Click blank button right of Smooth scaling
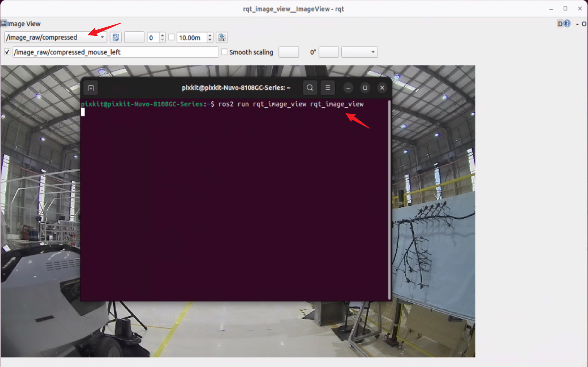588x367 pixels. (x=289, y=52)
